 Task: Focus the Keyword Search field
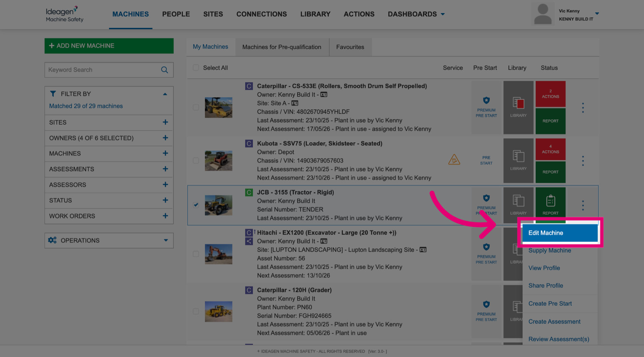point(109,70)
